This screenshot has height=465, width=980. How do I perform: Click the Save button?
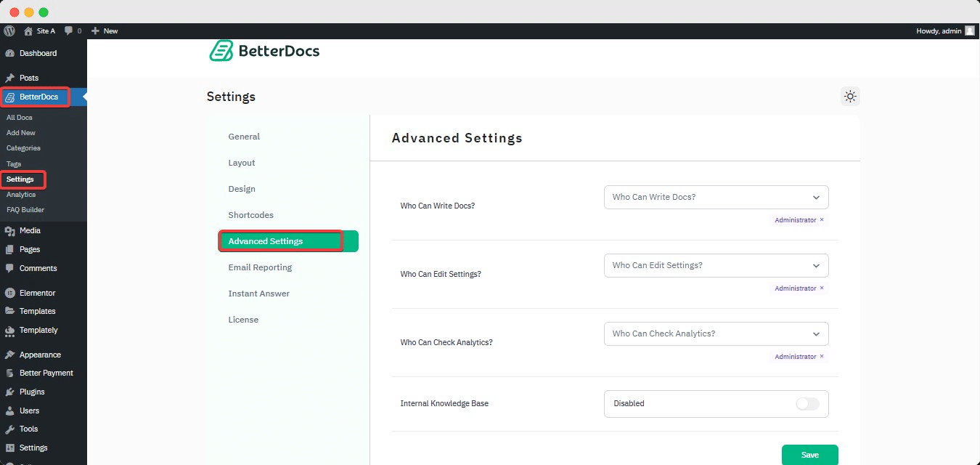[809, 453]
